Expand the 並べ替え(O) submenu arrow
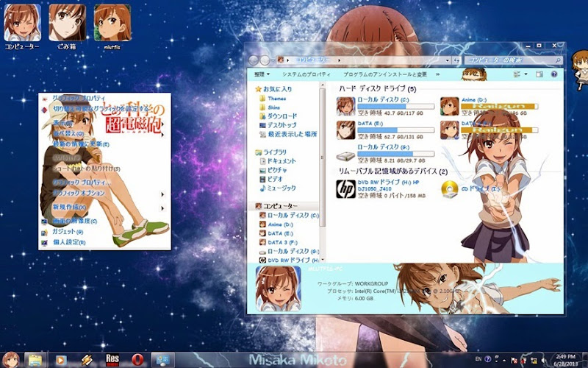The width and height of the screenshot is (588, 368). point(162,134)
